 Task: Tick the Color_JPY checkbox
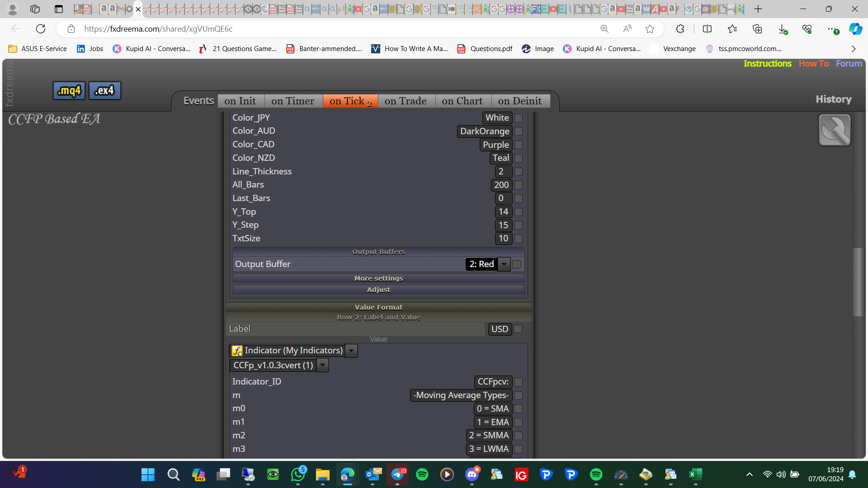click(x=519, y=118)
